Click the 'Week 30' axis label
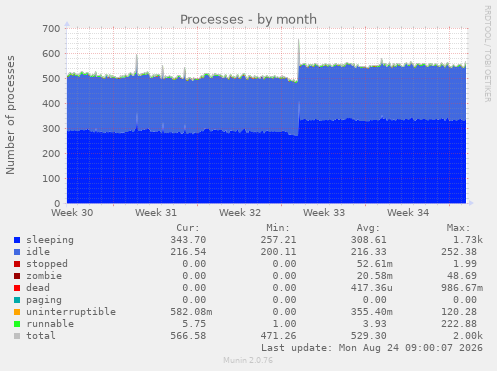 pyautogui.click(x=72, y=213)
